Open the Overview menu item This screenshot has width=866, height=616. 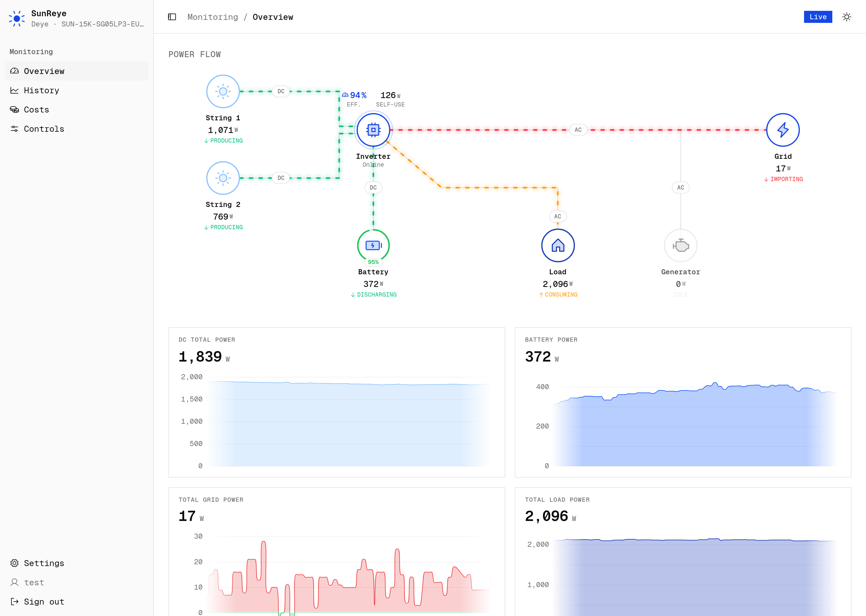coord(77,71)
